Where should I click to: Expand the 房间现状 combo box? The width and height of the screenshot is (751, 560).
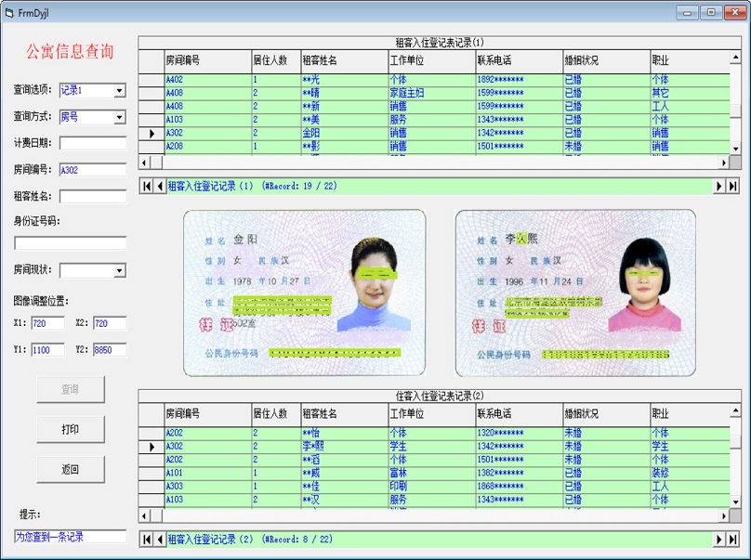tap(119, 270)
